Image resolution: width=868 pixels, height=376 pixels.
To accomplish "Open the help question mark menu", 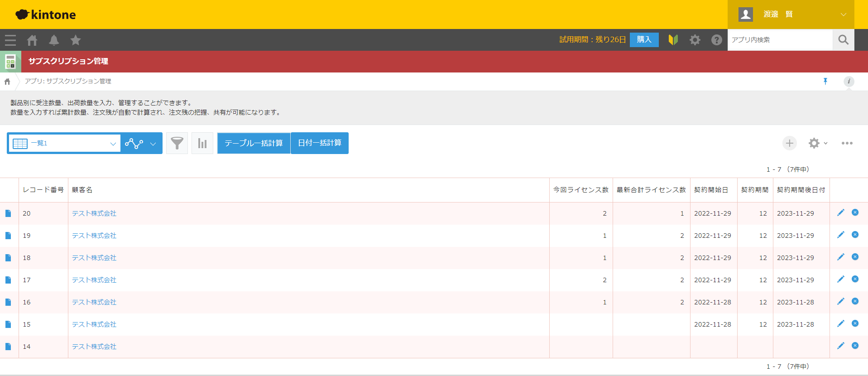I will [716, 40].
